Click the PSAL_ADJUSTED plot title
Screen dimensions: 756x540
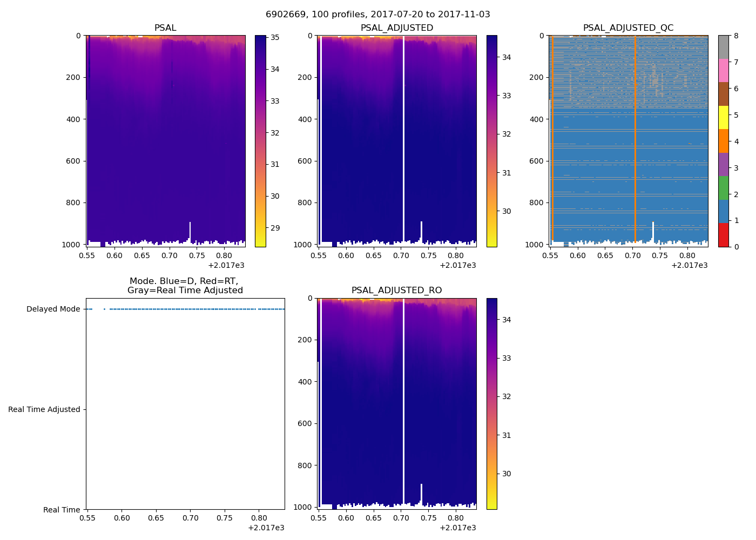[x=397, y=28]
